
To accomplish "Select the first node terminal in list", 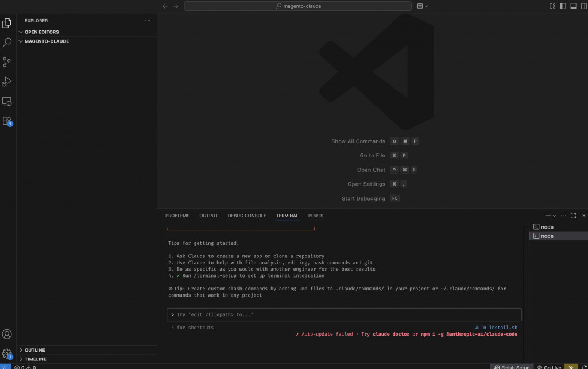I will 558,226.
